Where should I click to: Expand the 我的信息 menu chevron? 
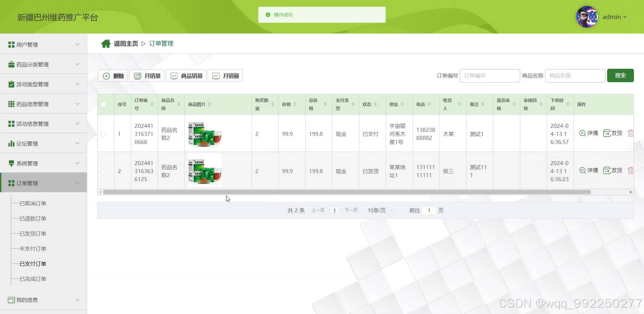(77, 300)
